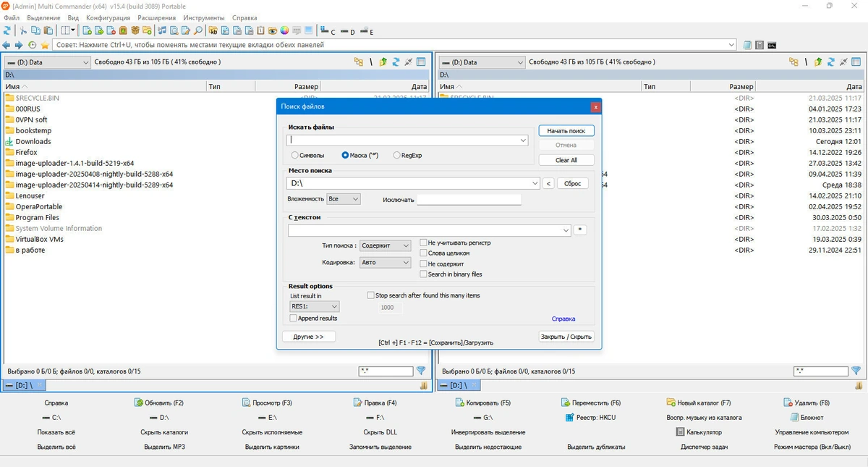Open the "Конфигурация" menu
Screen dimensions: 868x467
tap(108, 17)
